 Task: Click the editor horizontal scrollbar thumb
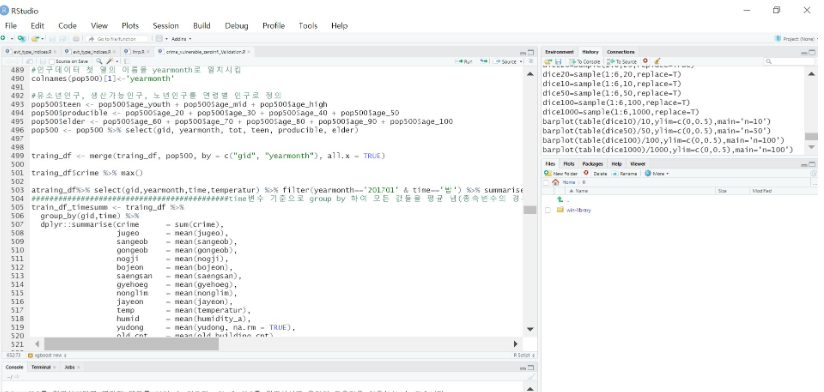(x=131, y=344)
